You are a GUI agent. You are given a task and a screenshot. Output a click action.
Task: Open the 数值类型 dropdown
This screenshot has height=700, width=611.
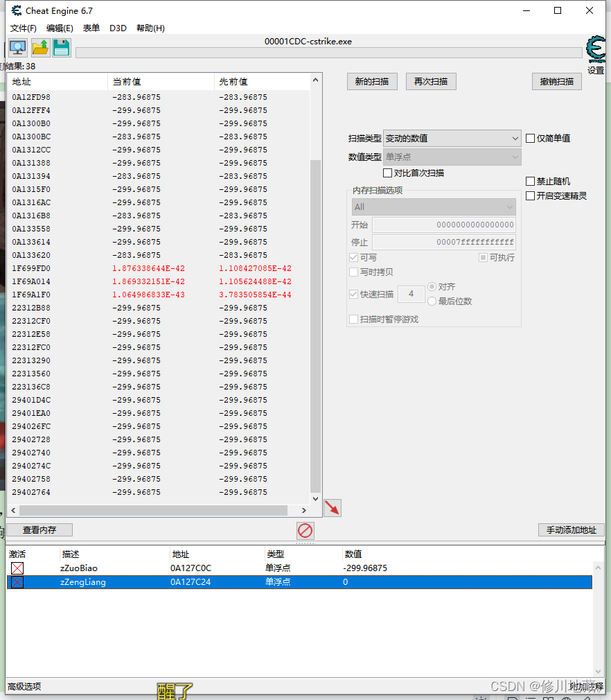452,157
